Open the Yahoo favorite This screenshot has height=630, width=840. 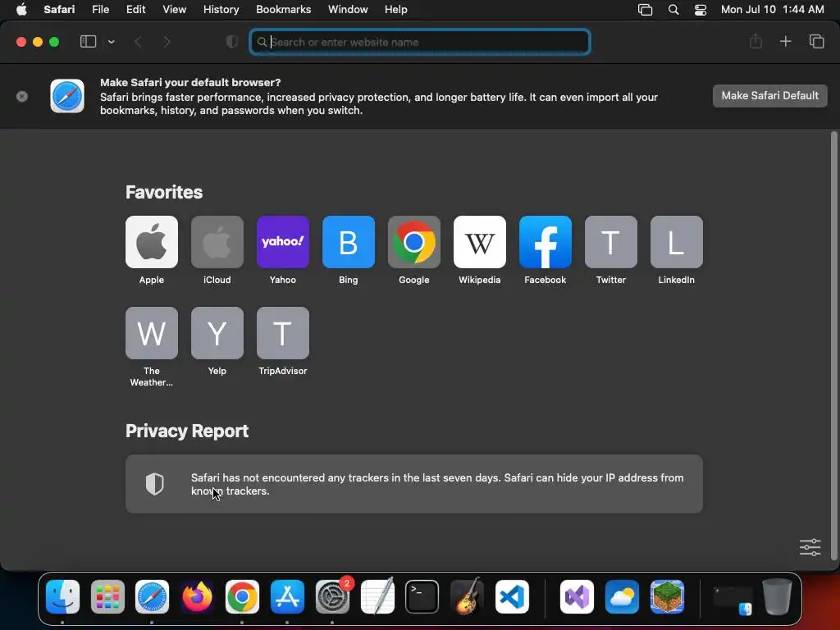coord(283,242)
